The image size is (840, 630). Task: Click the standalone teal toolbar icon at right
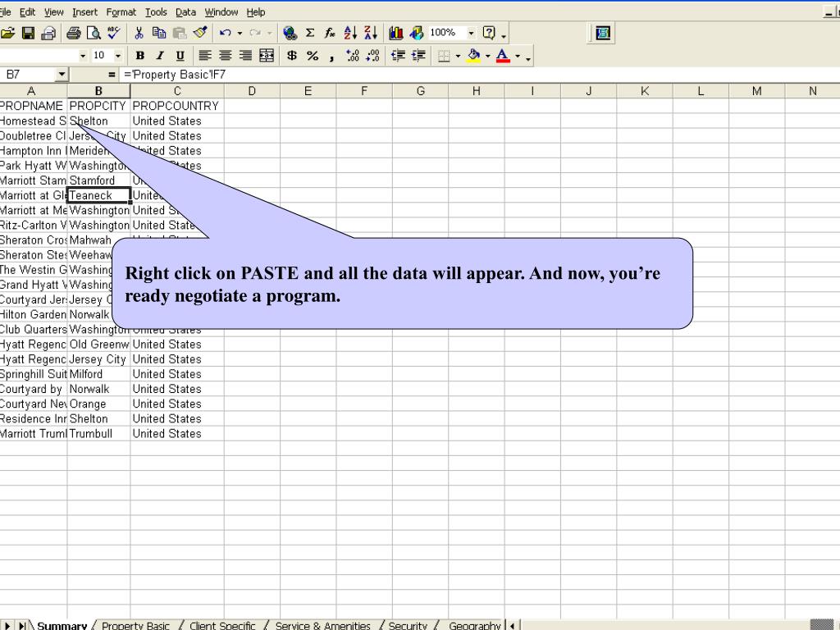pyautogui.click(x=603, y=33)
